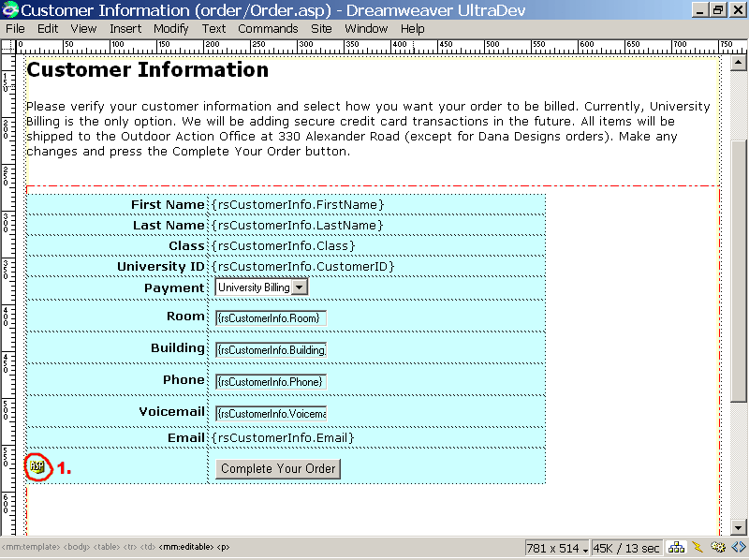Expand the University Billing payment dropdown
The width and height of the screenshot is (749, 560).
point(299,287)
